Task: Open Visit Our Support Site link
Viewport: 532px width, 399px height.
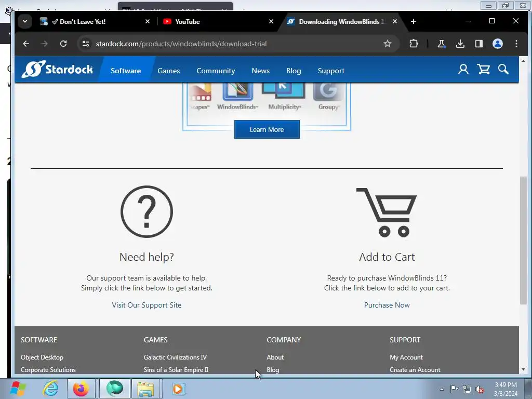Action: click(147, 305)
